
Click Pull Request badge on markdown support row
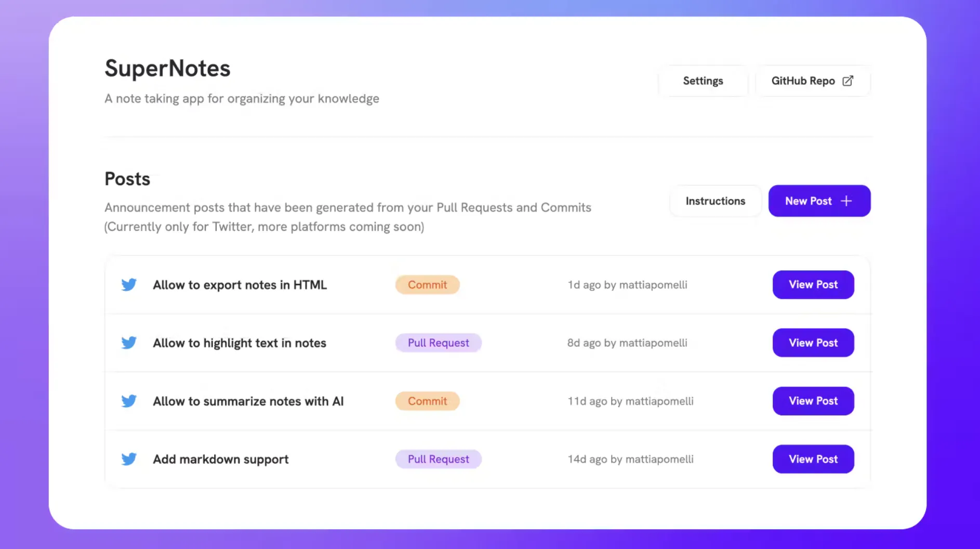click(438, 460)
